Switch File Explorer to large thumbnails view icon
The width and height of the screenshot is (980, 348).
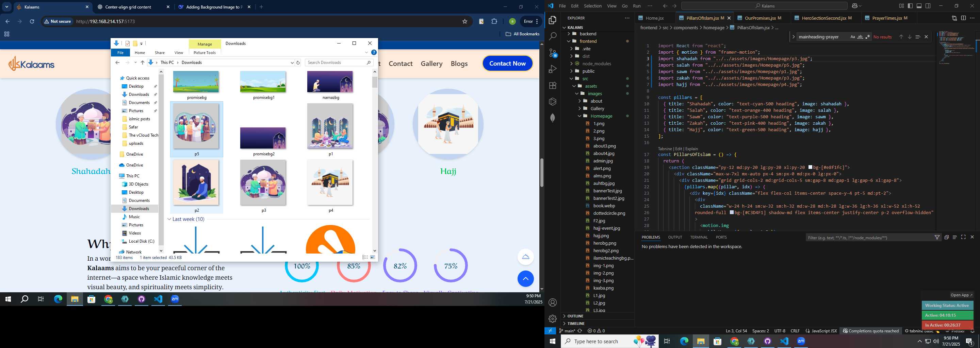coord(373,257)
